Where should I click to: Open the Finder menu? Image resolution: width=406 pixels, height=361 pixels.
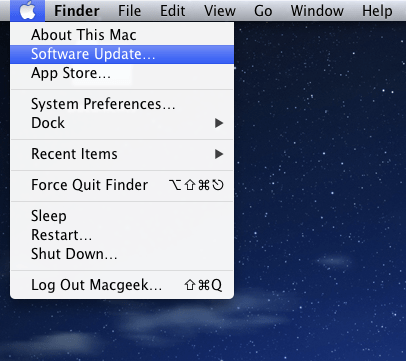(x=77, y=11)
